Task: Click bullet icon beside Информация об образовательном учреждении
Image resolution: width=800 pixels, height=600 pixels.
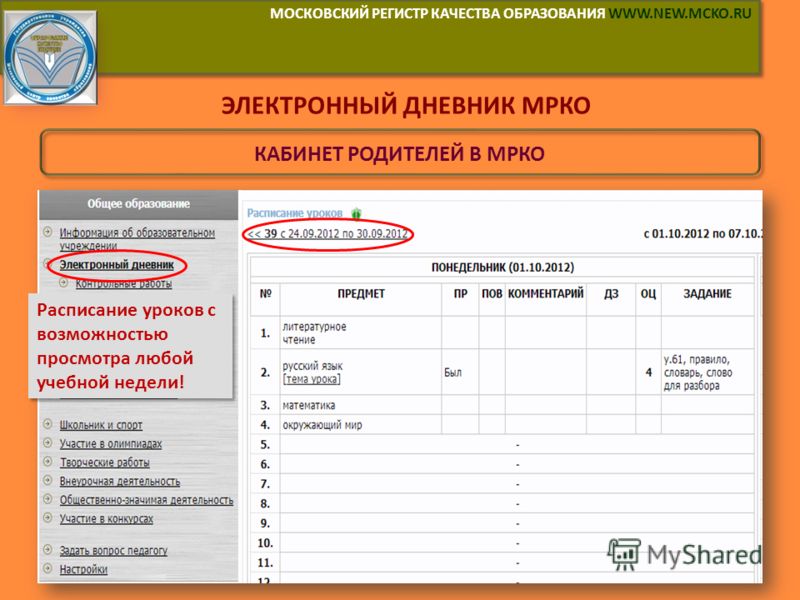Action: [x=47, y=232]
